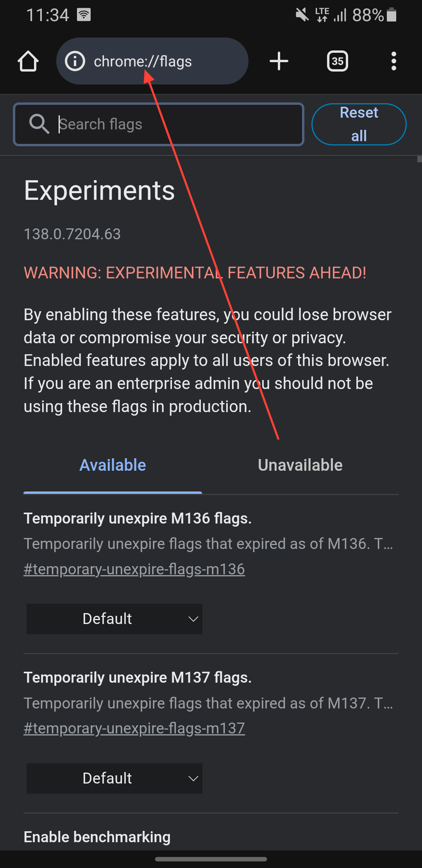This screenshot has width=422, height=868.
Task: Tap the magnifier icon in the flags search
Action: coord(39,124)
